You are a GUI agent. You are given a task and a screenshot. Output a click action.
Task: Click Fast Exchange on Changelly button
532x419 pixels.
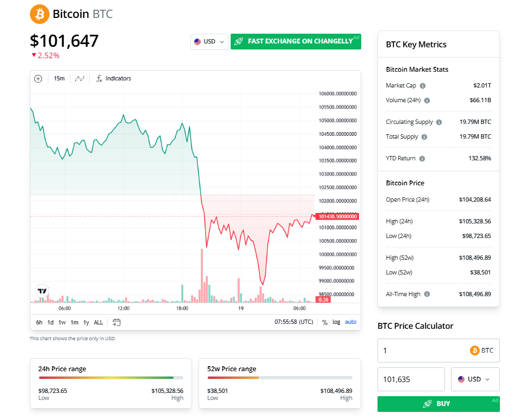tap(296, 41)
